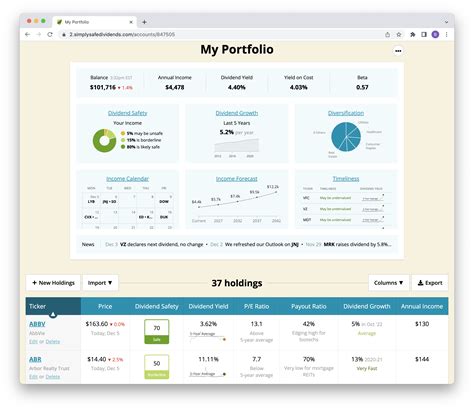Click the JNJ Outlook news headline

click(262, 244)
